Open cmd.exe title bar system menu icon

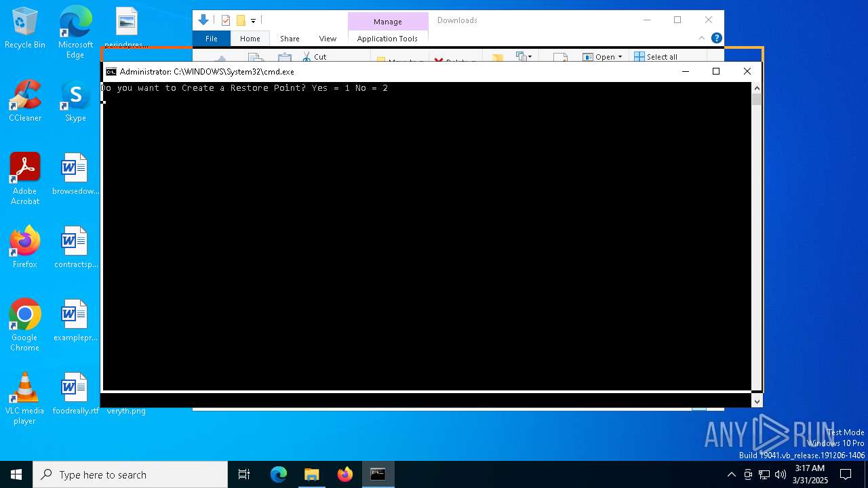coord(111,72)
